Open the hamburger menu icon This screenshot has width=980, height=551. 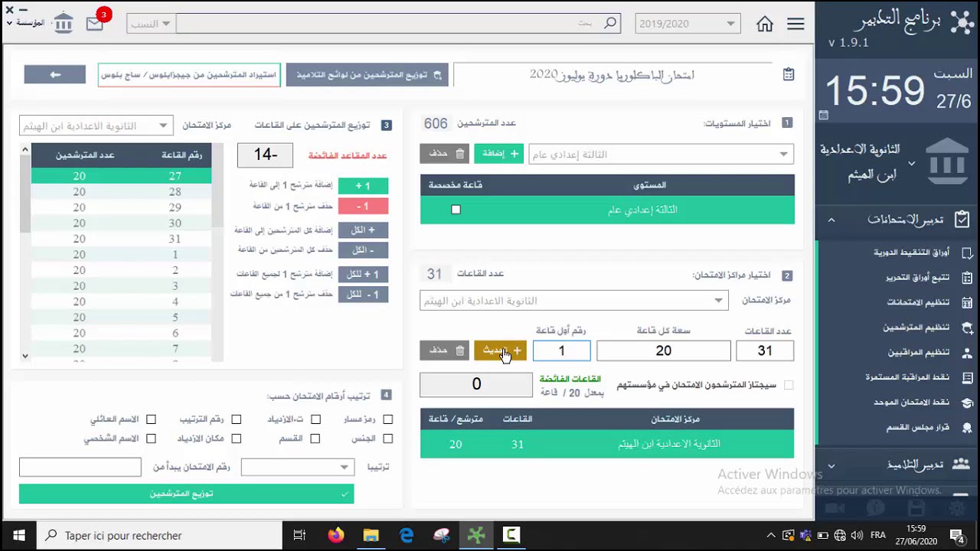tap(795, 24)
